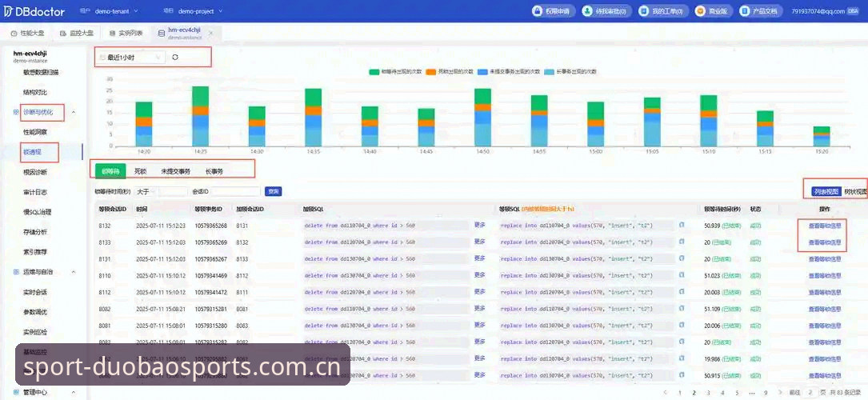Viewport: 868px width, 400px height.
Task: Copy the waiting SQL in the first row
Action: tap(682, 225)
